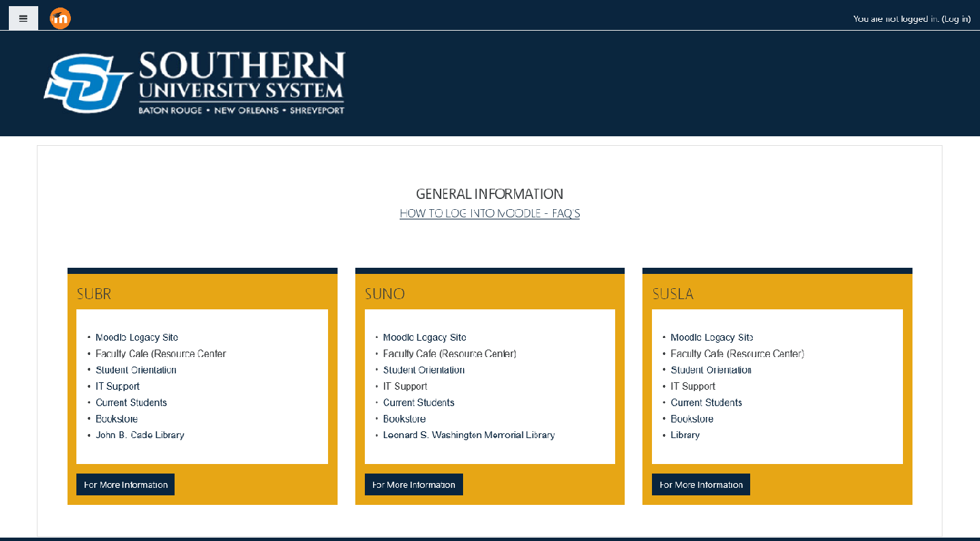Click the SUNO card heading
This screenshot has height=541, width=980.
click(385, 294)
